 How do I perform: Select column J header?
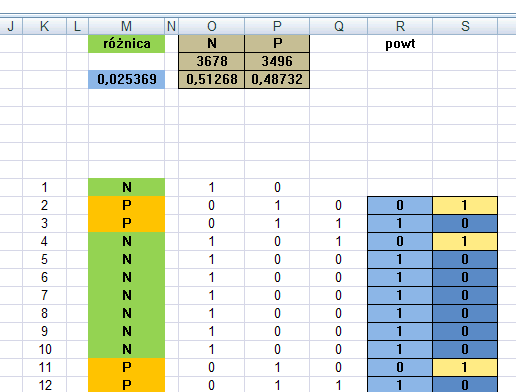point(11,26)
